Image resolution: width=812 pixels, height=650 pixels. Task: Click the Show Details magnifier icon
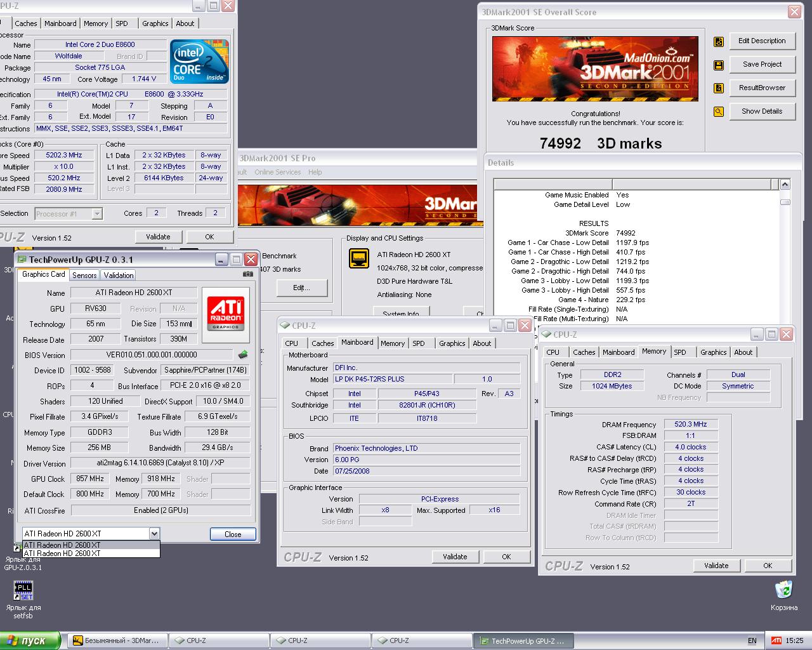(719, 112)
